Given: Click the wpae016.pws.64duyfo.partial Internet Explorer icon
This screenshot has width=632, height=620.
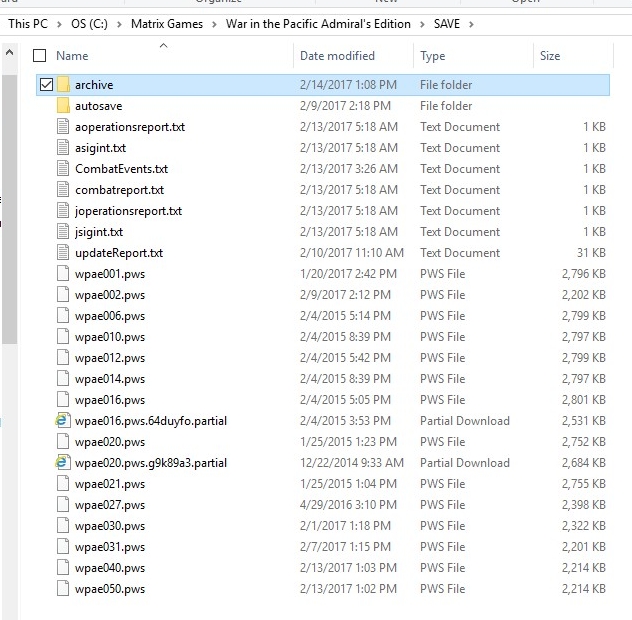Looking at the screenshot, I should pos(63,420).
